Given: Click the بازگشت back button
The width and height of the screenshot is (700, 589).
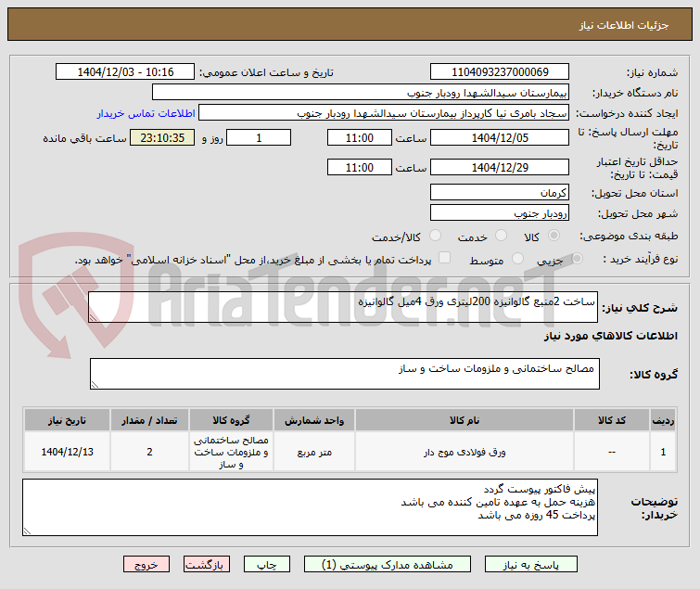Looking at the screenshot, I should coord(206,565).
